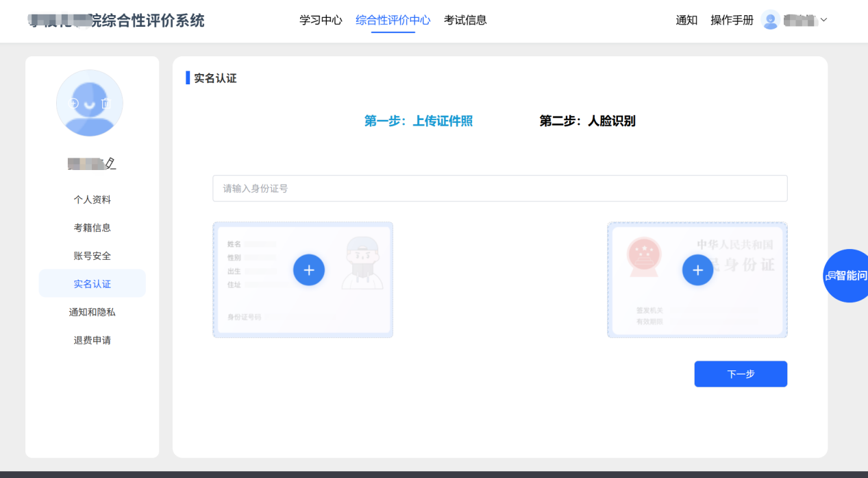This screenshot has height=478, width=868.
Task: Click the 请输入身份证号 input field
Action: pos(499,189)
